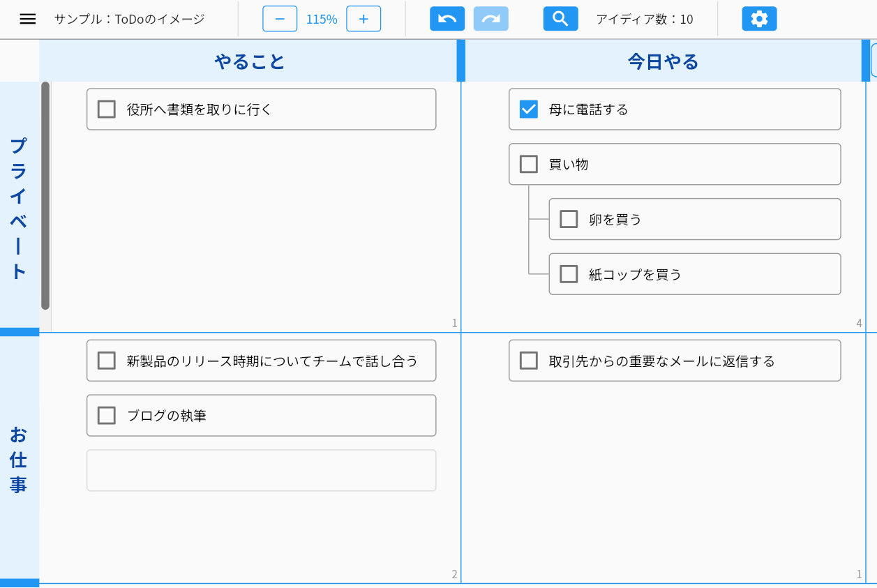Screen dimensions: 877x588
Task: Select the ブログの執筆 card text
Action: 167,416
